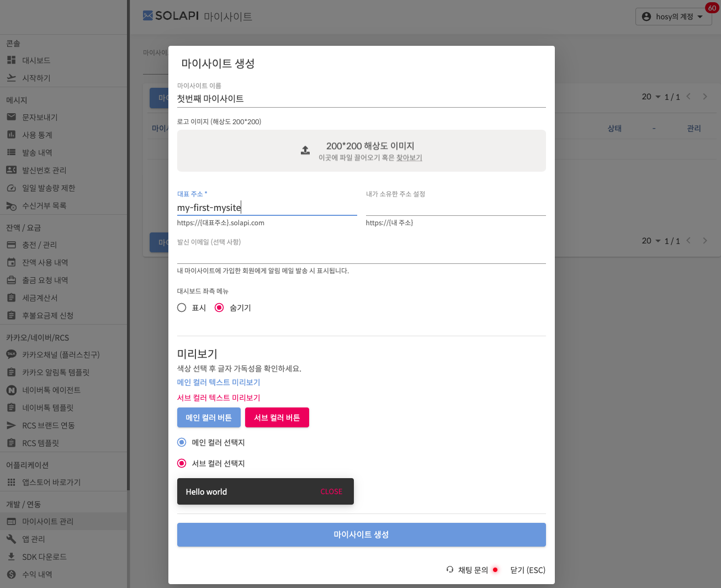Viewport: 721px width, 588px height.
Task: Click the 네이버톡 에이전트 N icon
Action: pyautogui.click(x=11, y=390)
